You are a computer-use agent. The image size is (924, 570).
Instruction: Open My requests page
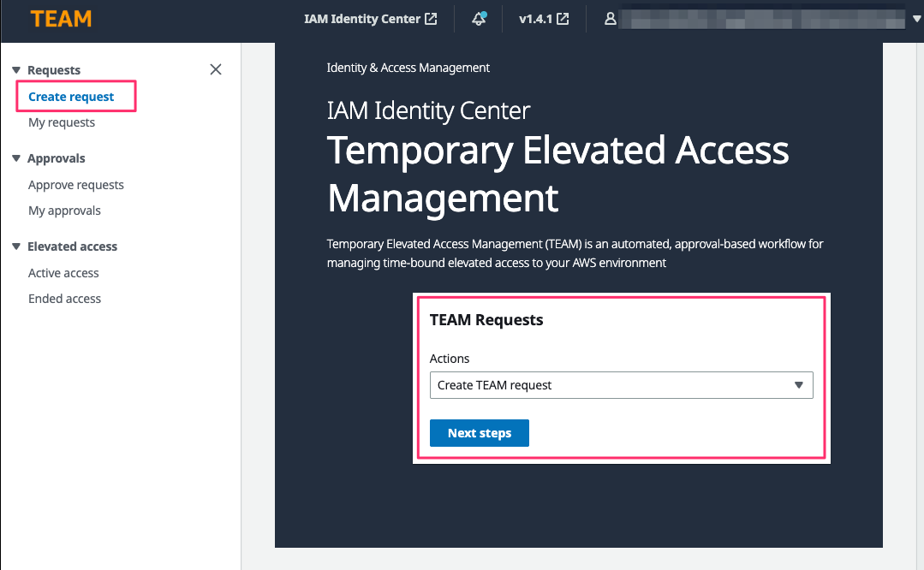click(x=62, y=122)
